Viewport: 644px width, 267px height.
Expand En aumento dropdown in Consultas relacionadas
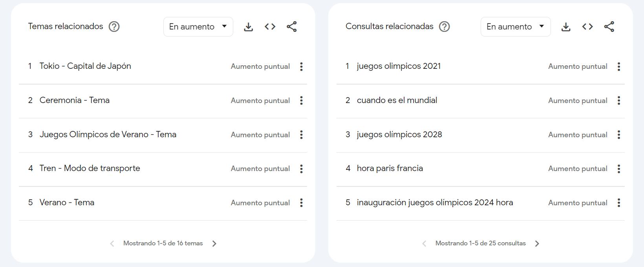[515, 27]
